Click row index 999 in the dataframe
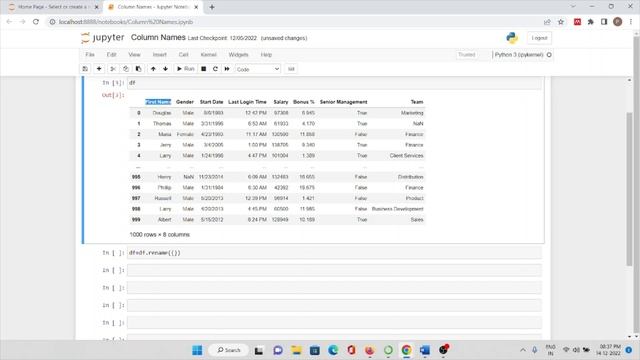This screenshot has height=360, width=640. tap(136, 220)
